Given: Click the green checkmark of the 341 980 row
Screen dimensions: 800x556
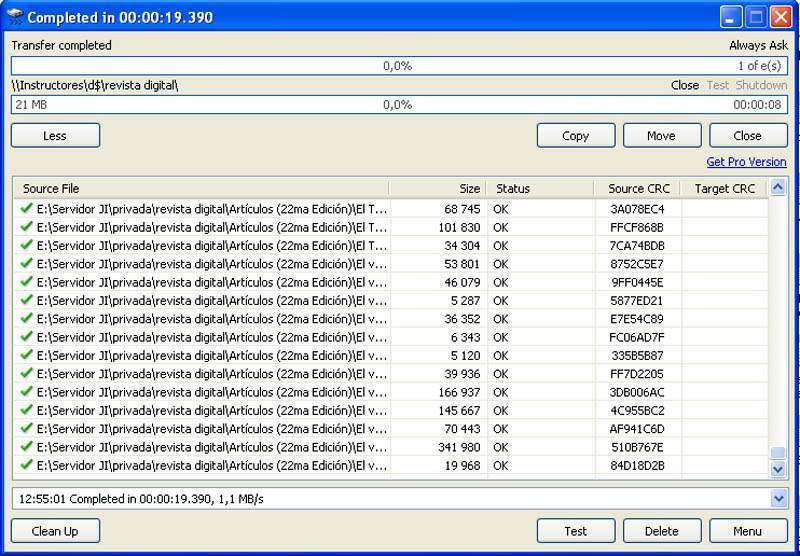Looking at the screenshot, I should 27,447.
